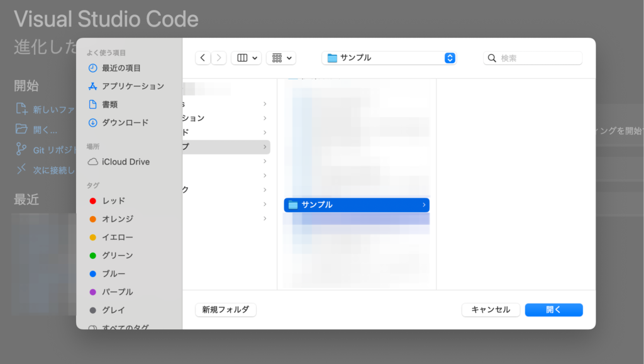Expand the サンプル folder path popup
The width and height of the screenshot is (644, 364).
click(450, 58)
